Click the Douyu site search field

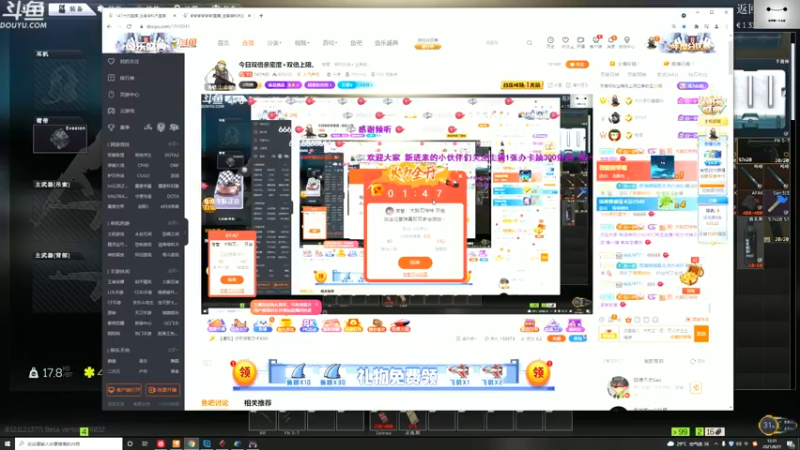pos(503,43)
